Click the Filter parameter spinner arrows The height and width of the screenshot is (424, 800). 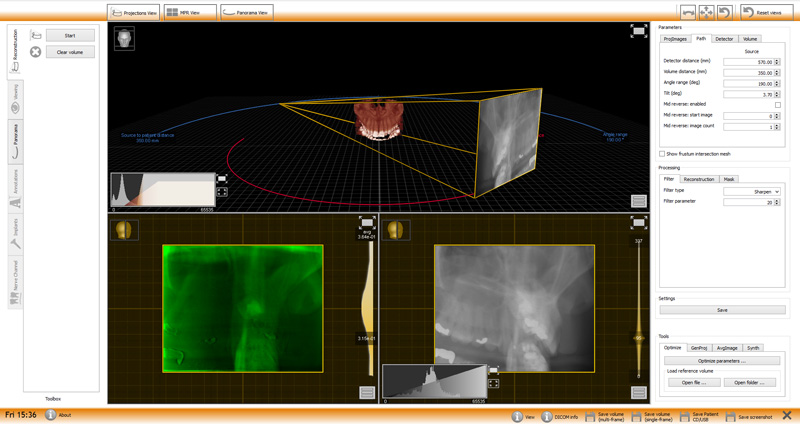777,202
